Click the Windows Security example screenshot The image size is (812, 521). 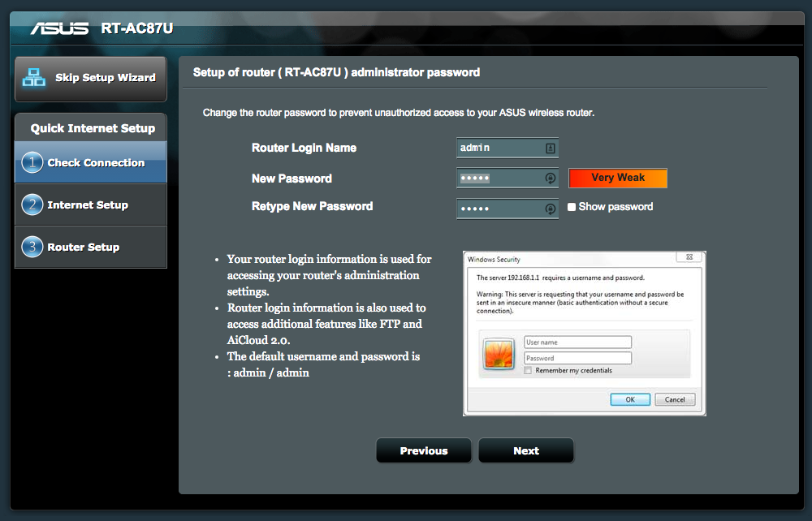(584, 334)
